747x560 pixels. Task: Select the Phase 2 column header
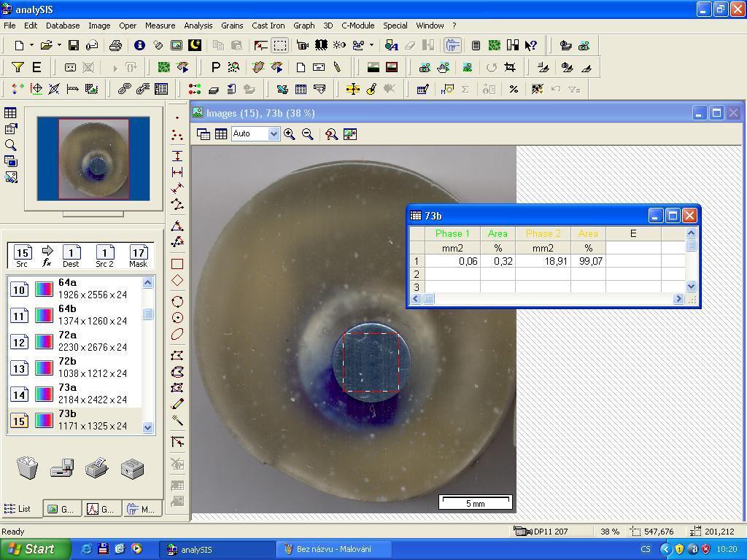click(x=543, y=233)
